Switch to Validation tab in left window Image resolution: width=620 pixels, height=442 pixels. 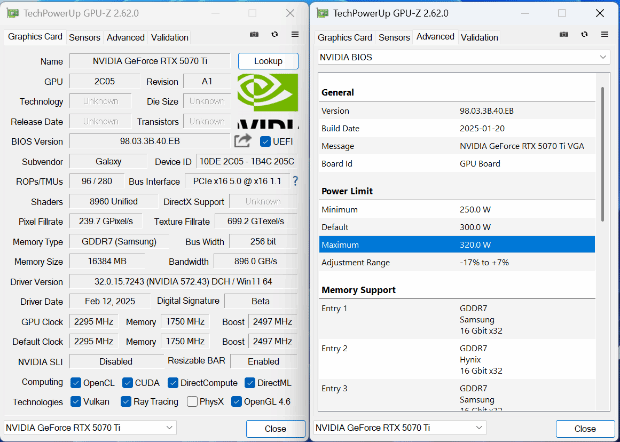[x=169, y=38]
